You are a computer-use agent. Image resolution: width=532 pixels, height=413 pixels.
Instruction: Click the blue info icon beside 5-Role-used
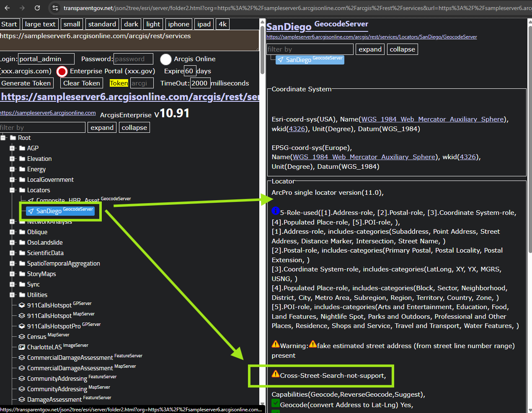tap(275, 211)
